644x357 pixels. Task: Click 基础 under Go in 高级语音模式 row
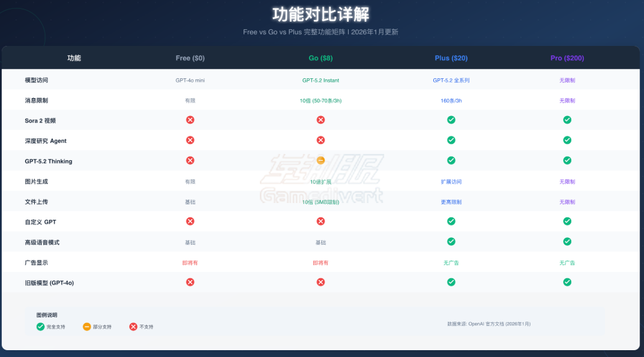coord(321,243)
